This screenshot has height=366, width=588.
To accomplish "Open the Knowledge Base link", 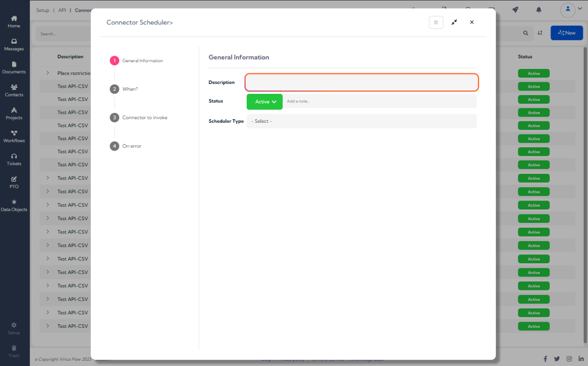I will tap(366, 359).
